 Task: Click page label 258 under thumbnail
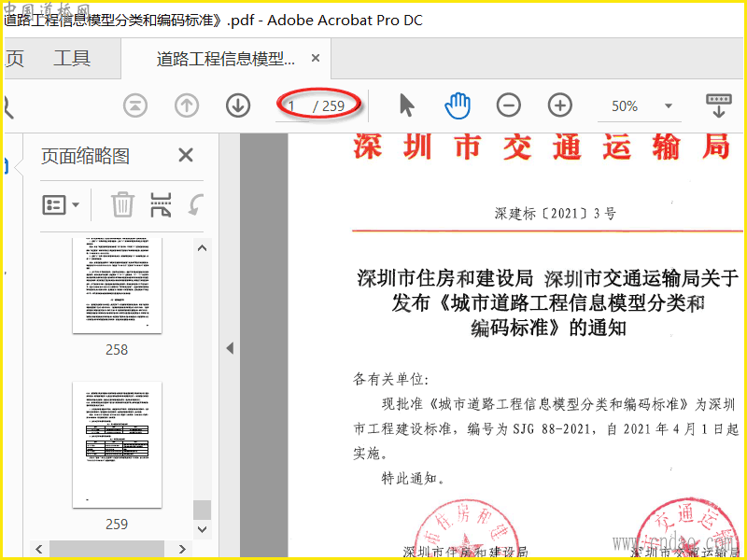[x=117, y=350]
